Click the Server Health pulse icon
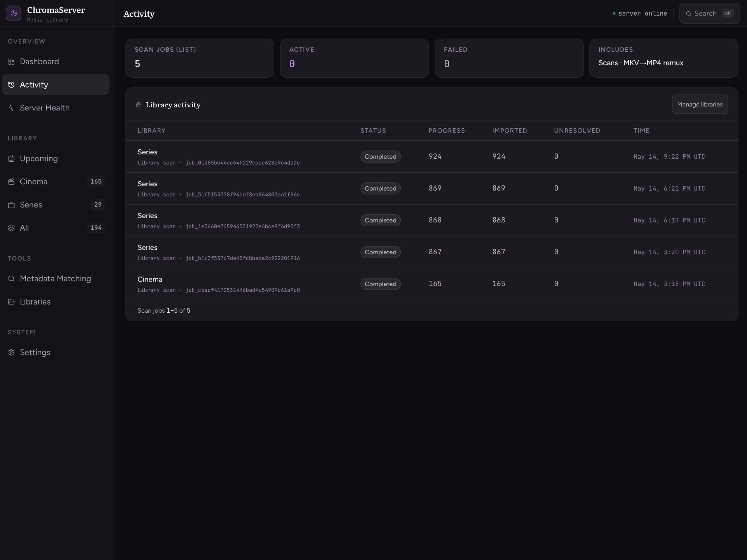The image size is (747, 560). 11,108
